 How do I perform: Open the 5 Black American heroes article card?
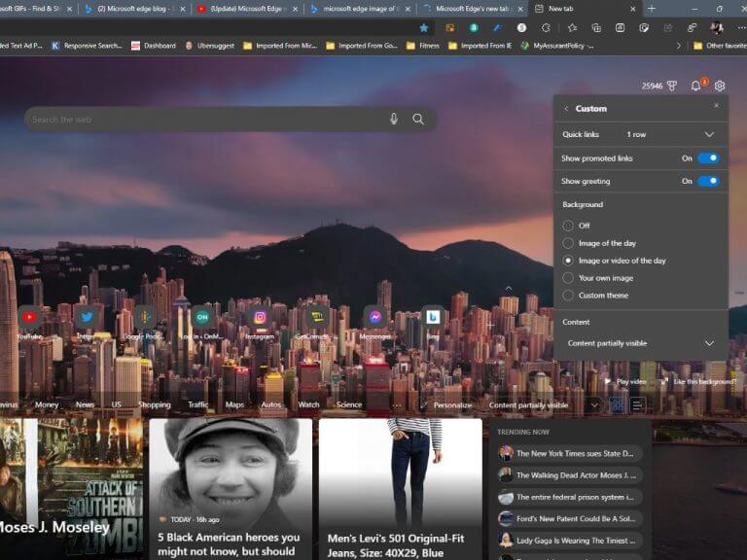(231, 489)
